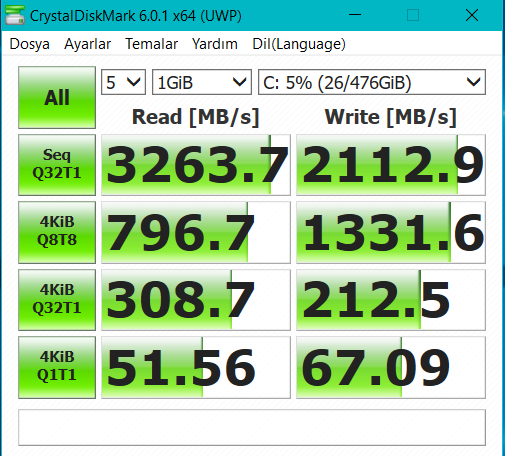Open the test size dropdown showing 1GiB
505x456 pixels.
[x=202, y=82]
